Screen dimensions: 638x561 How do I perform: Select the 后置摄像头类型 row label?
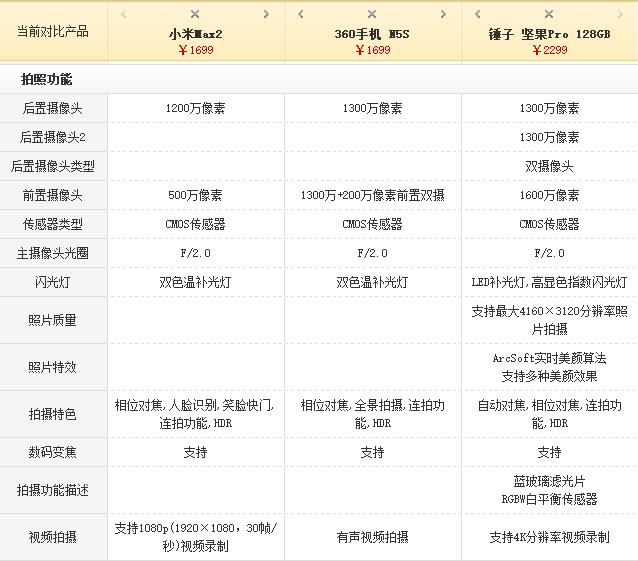tap(53, 166)
